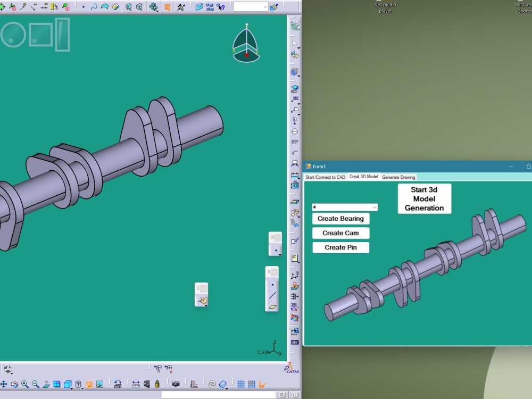Expand the view mode dropdown arrow

pyautogui.click(x=82, y=388)
